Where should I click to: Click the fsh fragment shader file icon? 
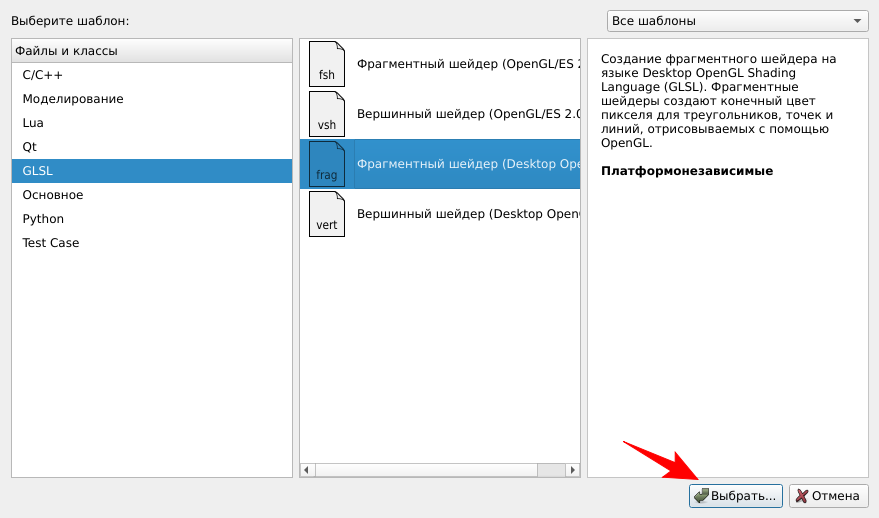point(326,64)
